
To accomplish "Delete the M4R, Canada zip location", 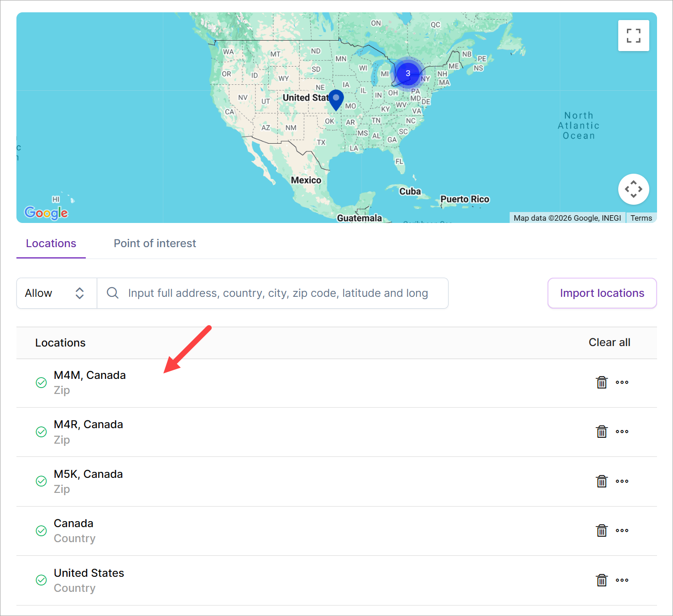I will (x=602, y=431).
